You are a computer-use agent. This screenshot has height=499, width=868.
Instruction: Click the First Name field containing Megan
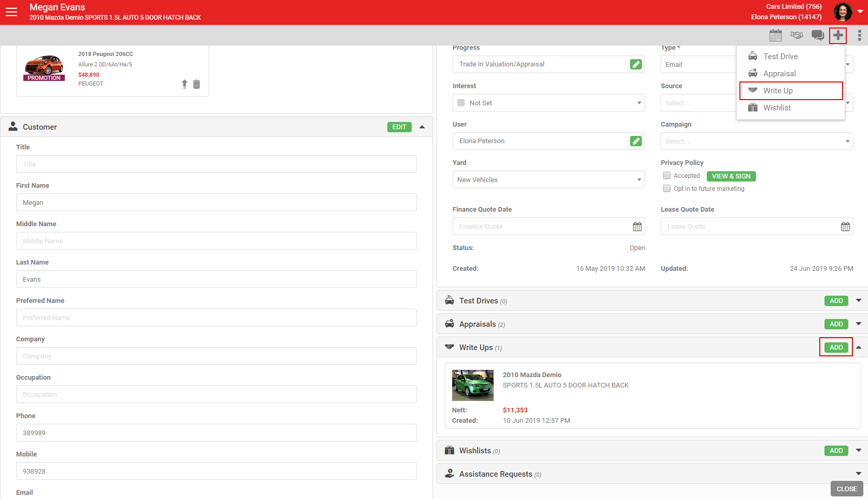216,202
